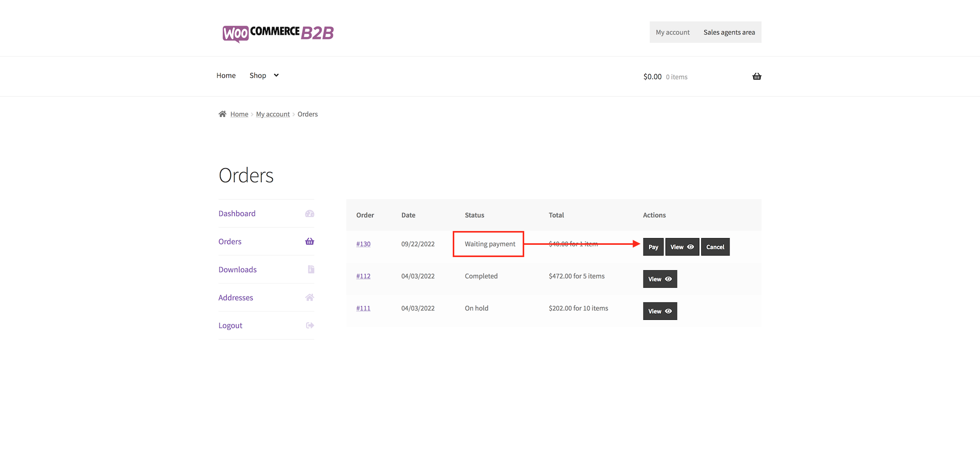980x459 pixels.
Task: Open My account from the top bar
Action: (x=672, y=32)
